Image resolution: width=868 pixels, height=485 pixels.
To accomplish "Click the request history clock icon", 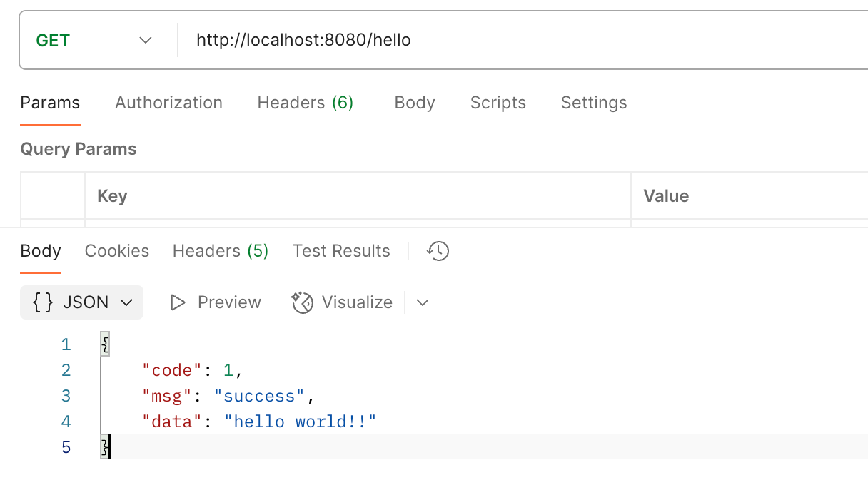I will [438, 251].
